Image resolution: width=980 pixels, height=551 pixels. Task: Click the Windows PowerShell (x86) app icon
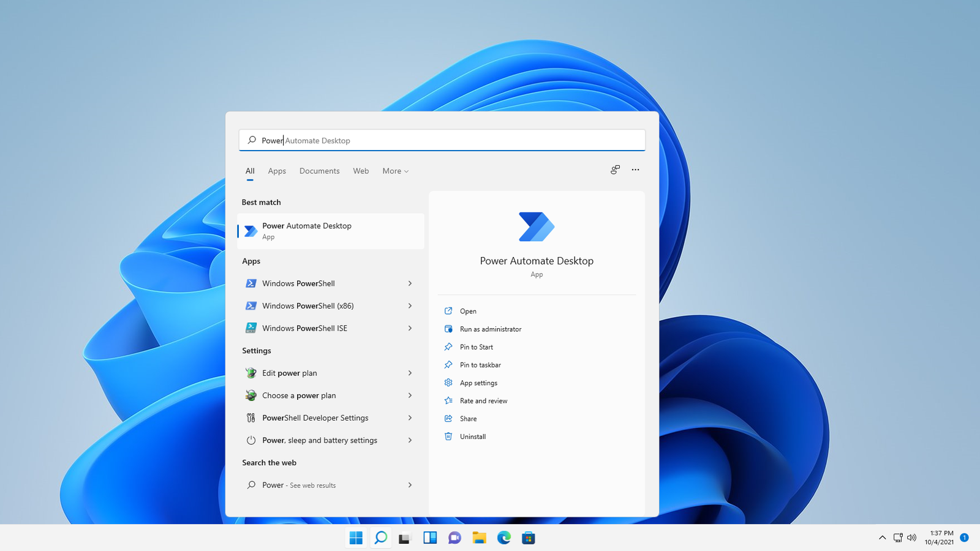pyautogui.click(x=251, y=306)
